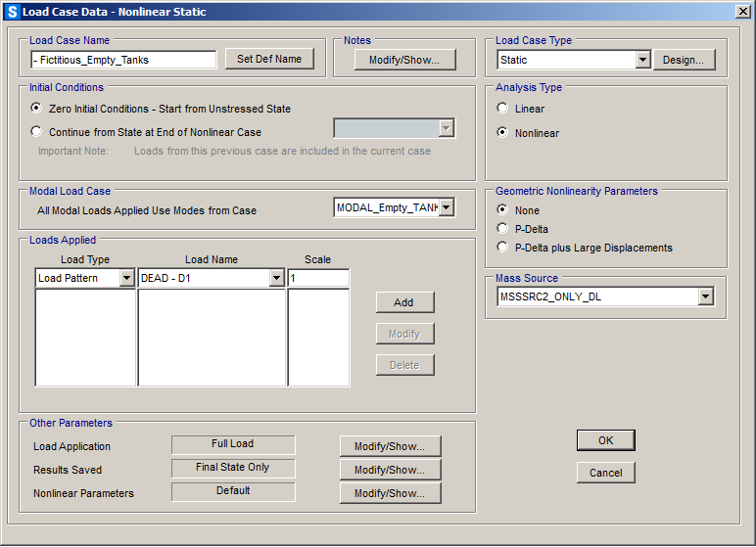Close the Load Case Data dialog
Image resolution: width=756 pixels, height=547 pixels.
coord(742,11)
